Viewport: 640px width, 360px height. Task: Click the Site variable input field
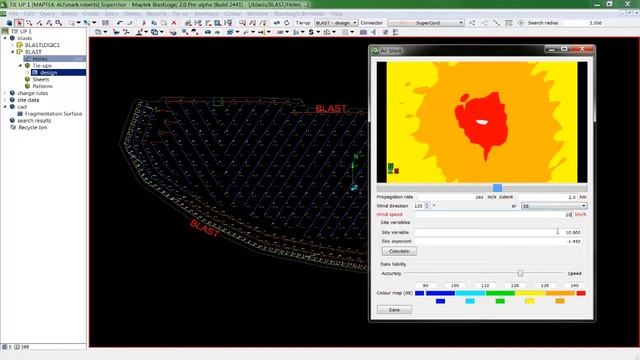pos(498,232)
